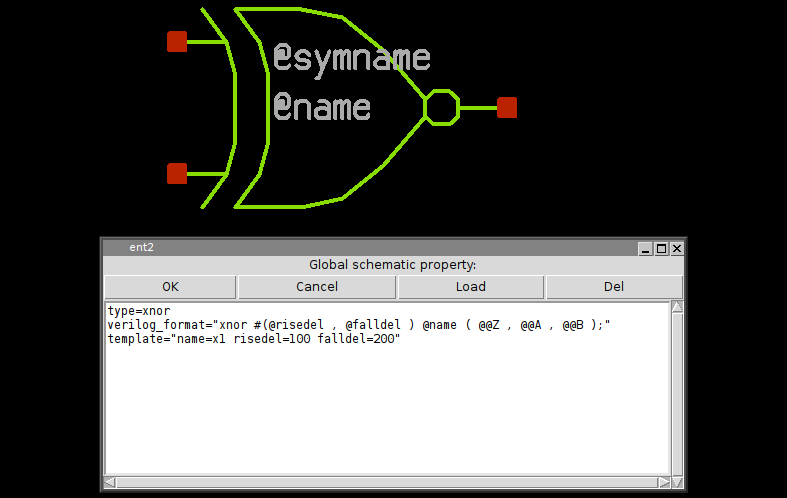The height and width of the screenshot is (498, 787).
Task: Select the @name text label
Action: point(321,107)
